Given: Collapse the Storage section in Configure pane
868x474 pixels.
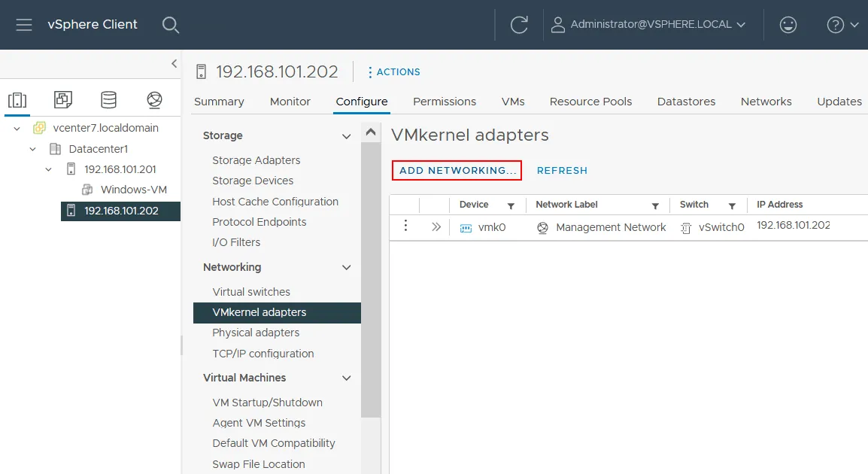Looking at the screenshot, I should 346,135.
